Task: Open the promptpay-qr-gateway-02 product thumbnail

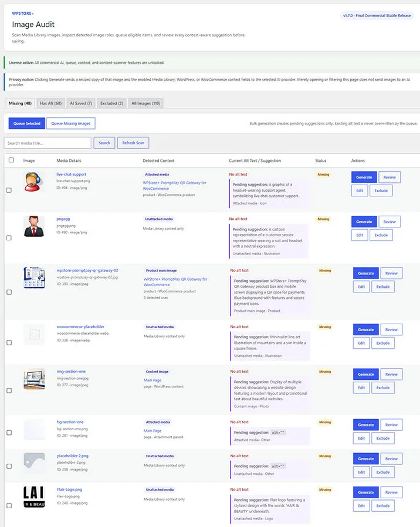Action: (x=34, y=278)
